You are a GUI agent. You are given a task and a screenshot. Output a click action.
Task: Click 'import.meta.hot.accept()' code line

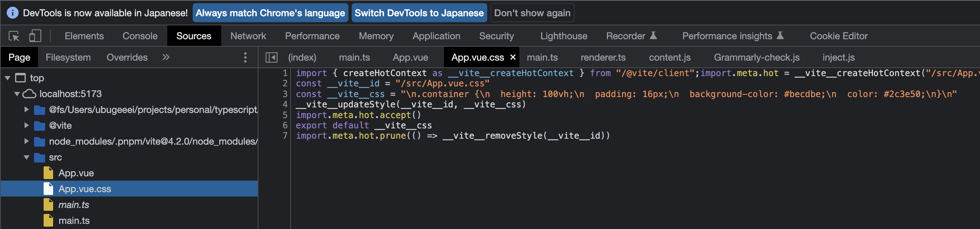click(358, 115)
